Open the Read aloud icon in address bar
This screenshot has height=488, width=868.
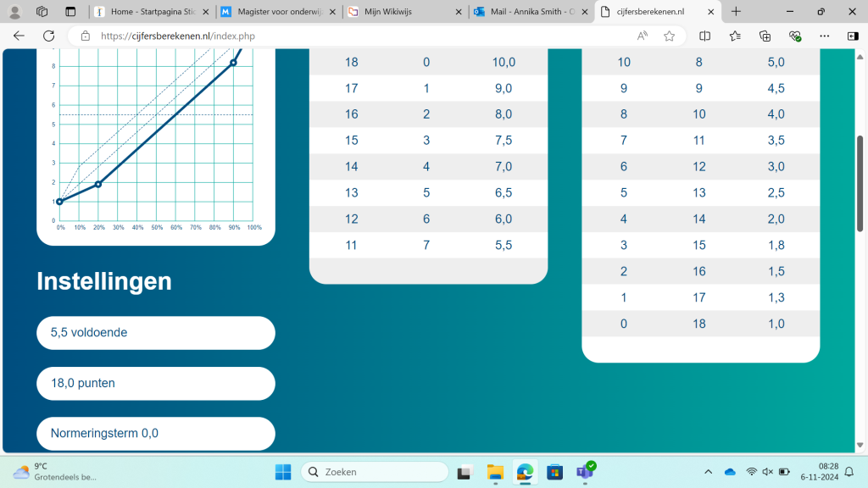click(x=643, y=36)
